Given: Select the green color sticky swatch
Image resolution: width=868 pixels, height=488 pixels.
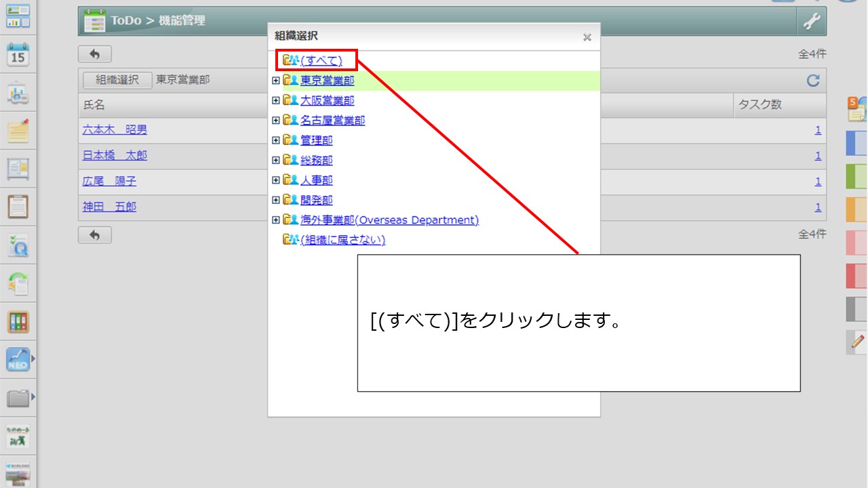Looking at the screenshot, I should click(856, 176).
